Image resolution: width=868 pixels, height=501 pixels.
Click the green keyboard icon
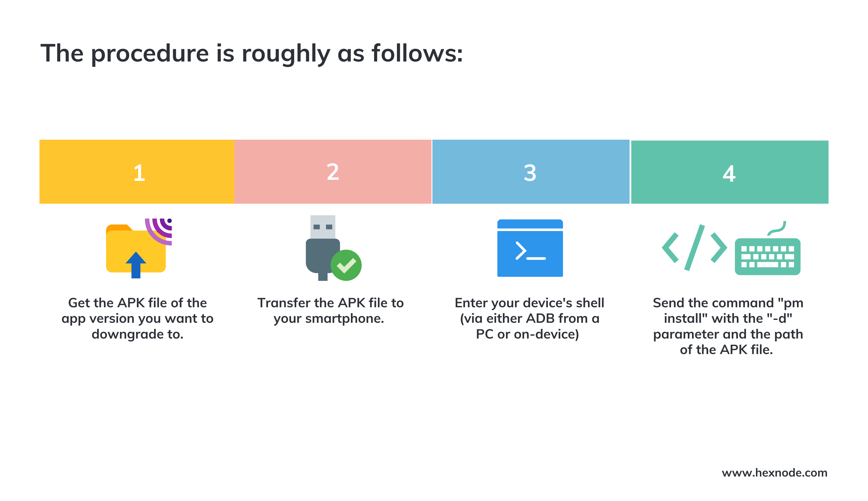pyautogui.click(x=767, y=248)
